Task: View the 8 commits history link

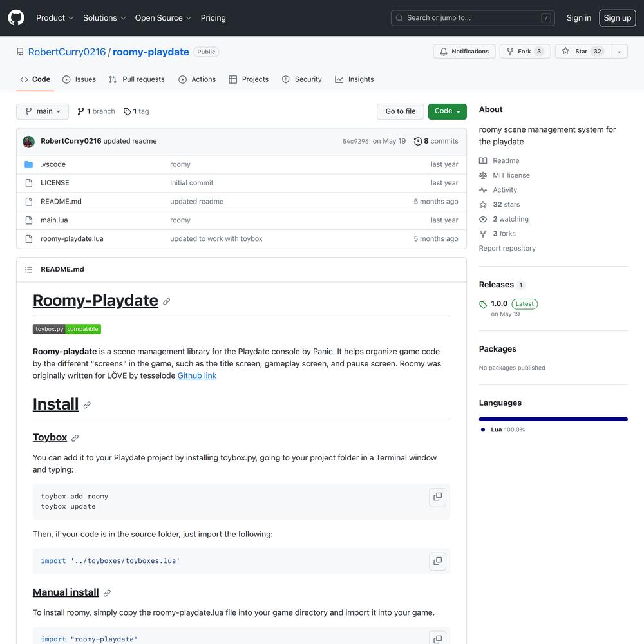Action: [436, 141]
